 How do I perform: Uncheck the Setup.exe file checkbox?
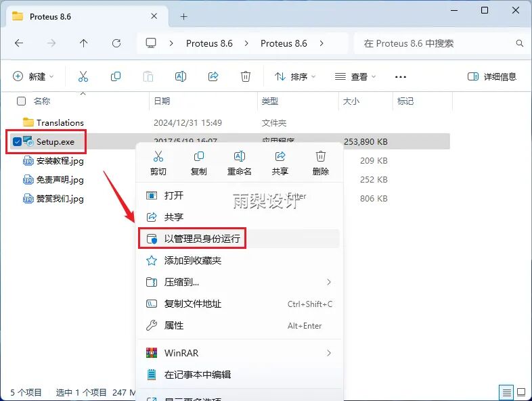coord(17,141)
